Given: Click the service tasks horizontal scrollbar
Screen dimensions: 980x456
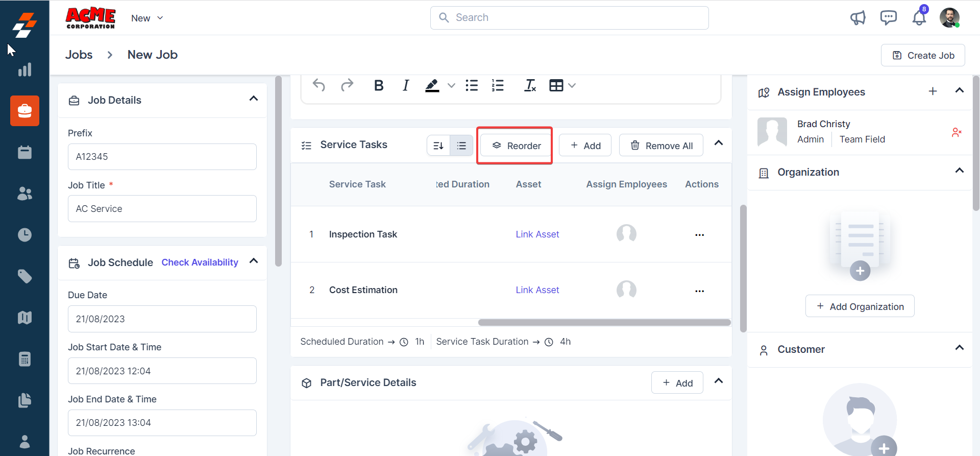Looking at the screenshot, I should 604,322.
